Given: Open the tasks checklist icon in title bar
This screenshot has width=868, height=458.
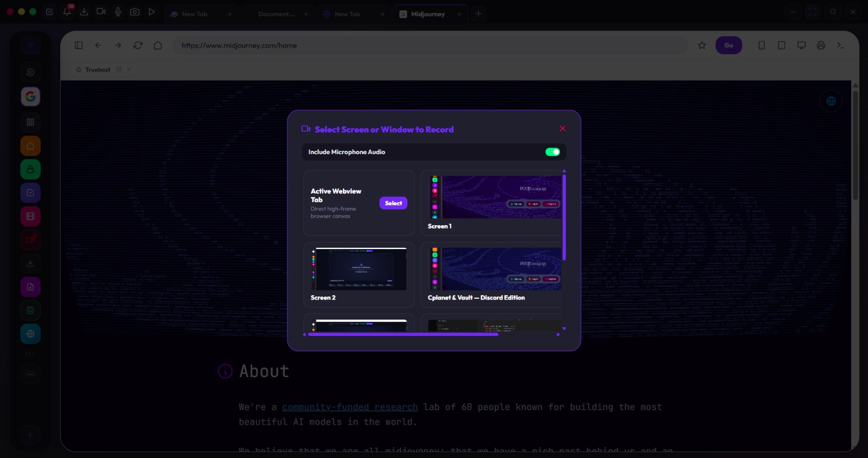Looking at the screenshot, I should [49, 12].
